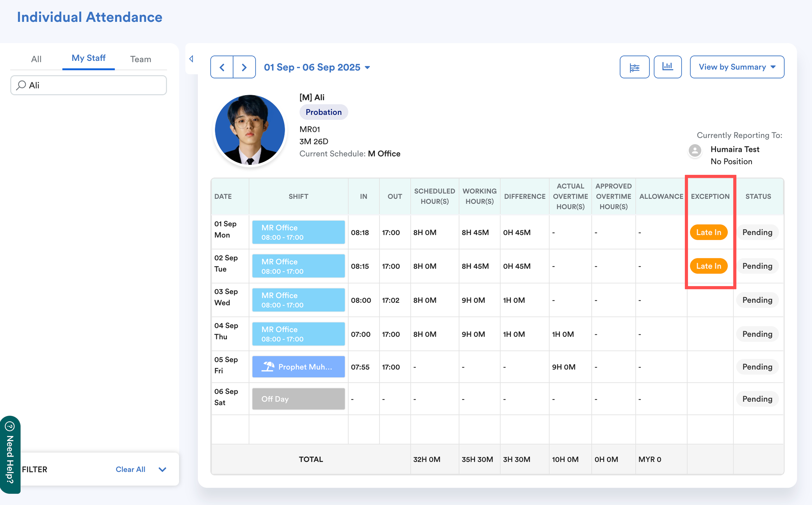This screenshot has height=505, width=812.
Task: Switch to the Team tab
Action: (141, 59)
